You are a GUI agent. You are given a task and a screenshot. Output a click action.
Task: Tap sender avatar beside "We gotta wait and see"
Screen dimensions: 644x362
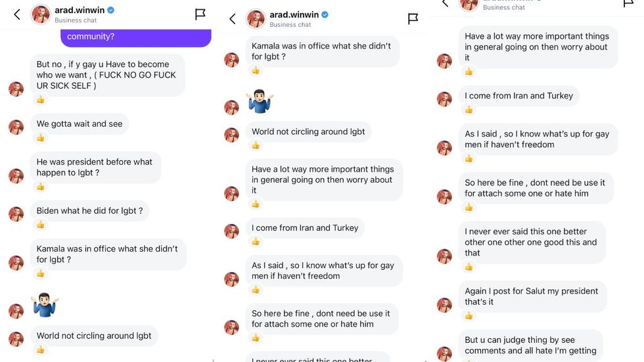click(16, 127)
